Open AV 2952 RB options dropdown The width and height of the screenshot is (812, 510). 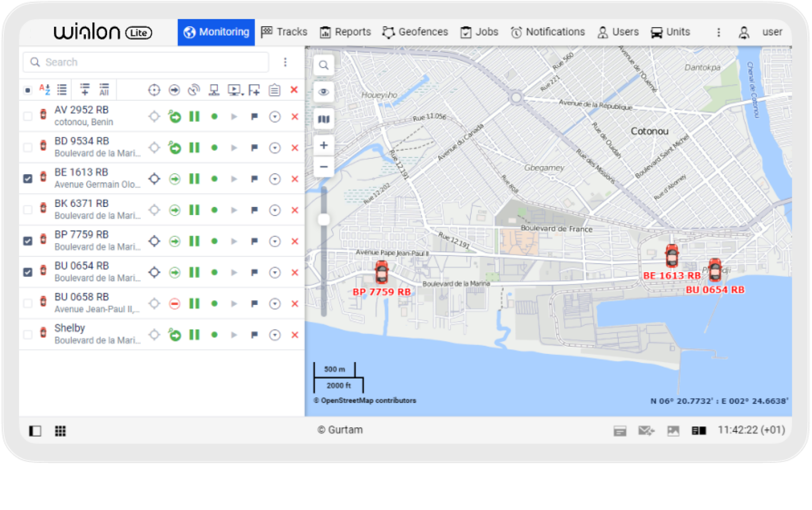(x=275, y=117)
